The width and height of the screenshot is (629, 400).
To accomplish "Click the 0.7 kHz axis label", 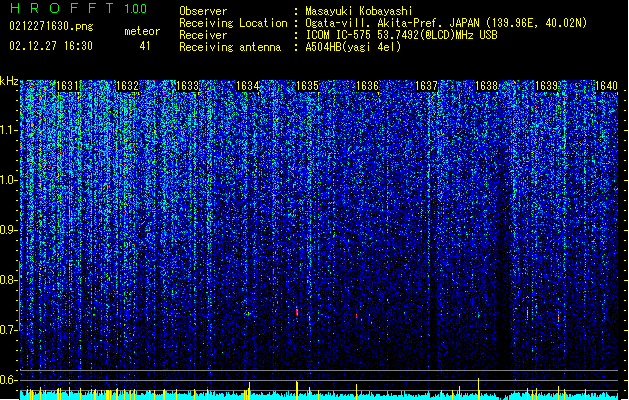I will [9, 330].
